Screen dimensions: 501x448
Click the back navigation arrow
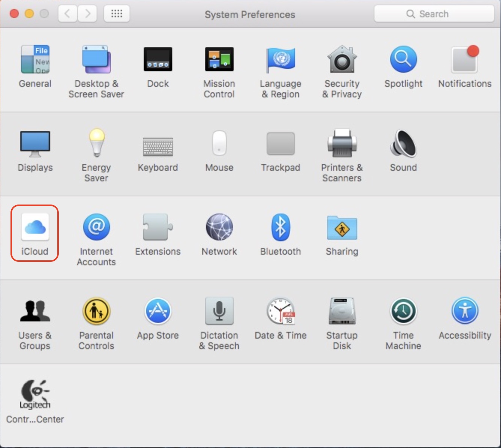click(67, 13)
